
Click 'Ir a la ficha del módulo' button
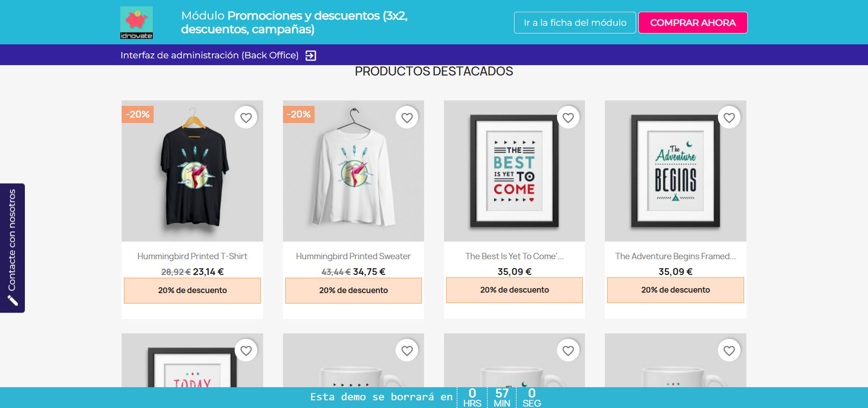click(x=575, y=23)
